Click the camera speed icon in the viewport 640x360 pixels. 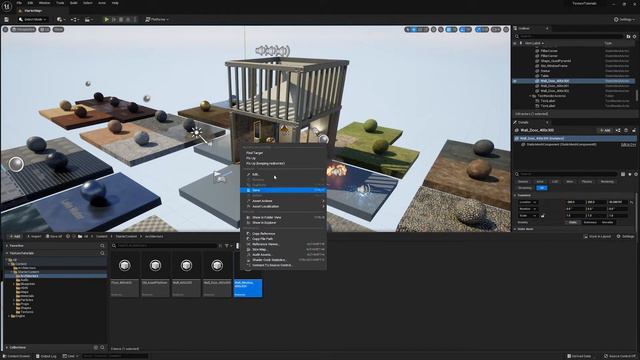496,29
